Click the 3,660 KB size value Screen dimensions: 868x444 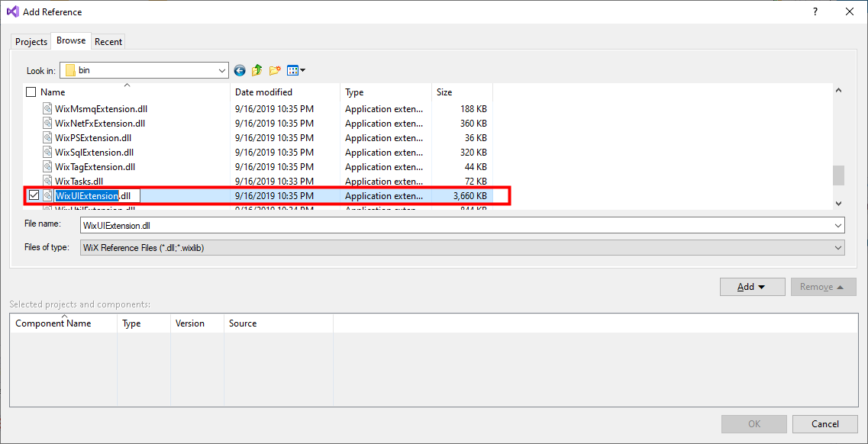[470, 195]
